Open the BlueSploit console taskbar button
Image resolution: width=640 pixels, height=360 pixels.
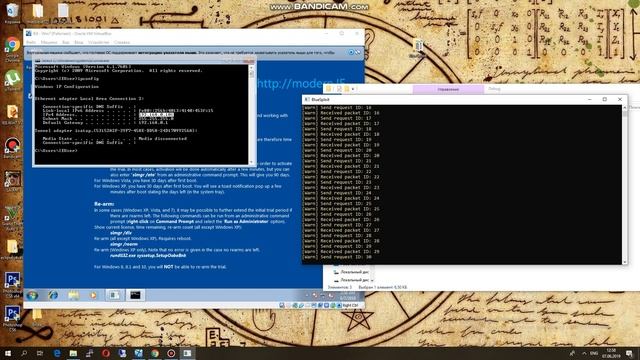[187, 353]
